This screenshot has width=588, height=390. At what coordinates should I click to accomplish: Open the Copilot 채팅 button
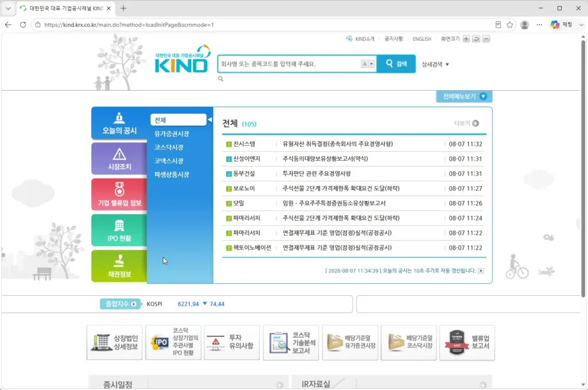coord(562,25)
